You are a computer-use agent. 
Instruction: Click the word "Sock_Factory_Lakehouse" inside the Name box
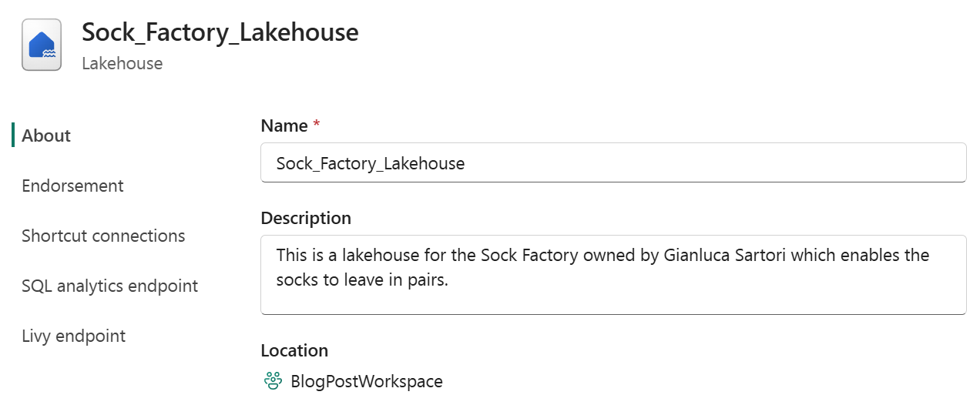(371, 163)
